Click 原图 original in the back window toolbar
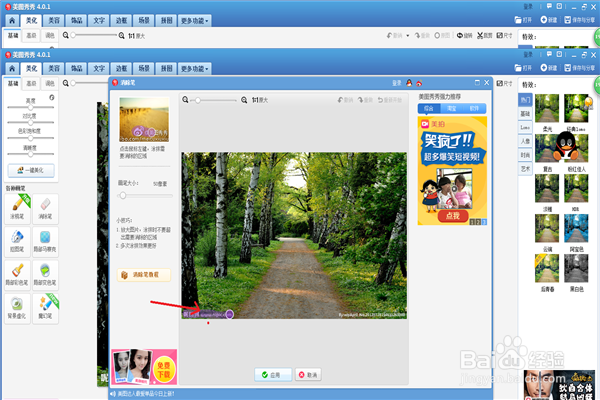 pyautogui.click(x=442, y=36)
